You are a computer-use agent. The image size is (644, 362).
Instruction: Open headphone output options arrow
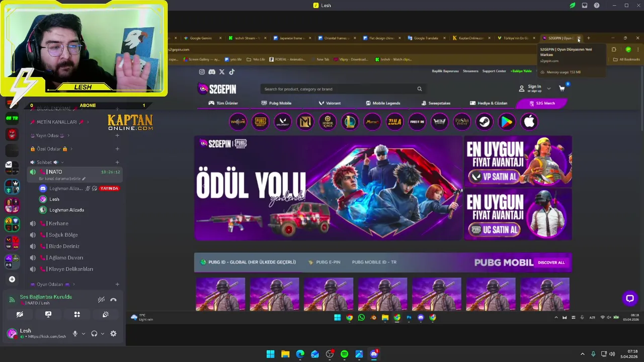click(x=103, y=333)
